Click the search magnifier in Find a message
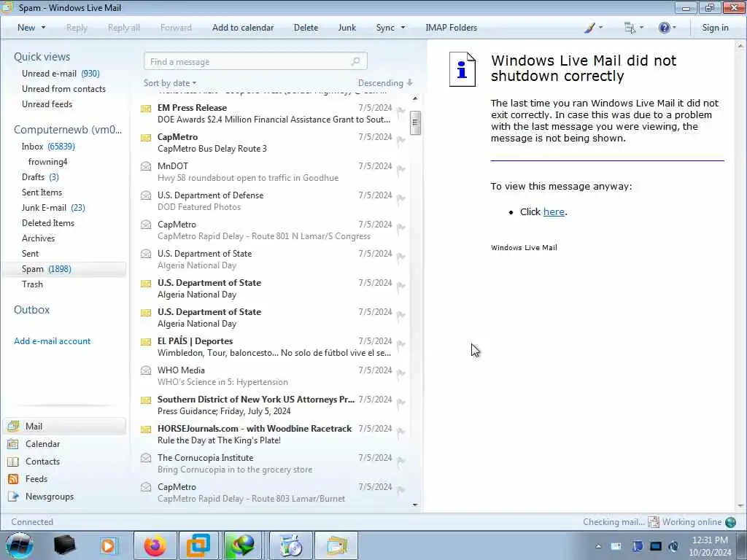 355,61
